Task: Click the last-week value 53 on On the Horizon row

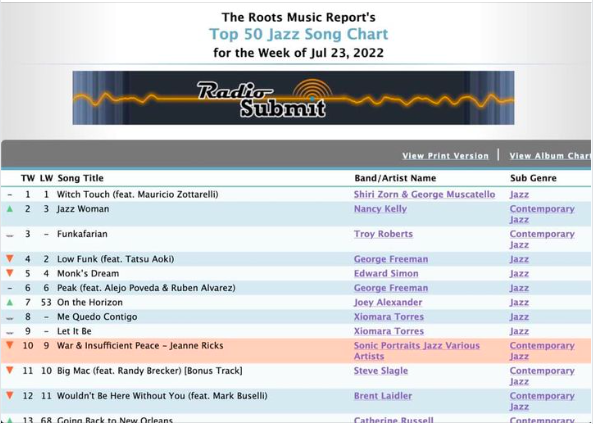Action: pos(46,302)
